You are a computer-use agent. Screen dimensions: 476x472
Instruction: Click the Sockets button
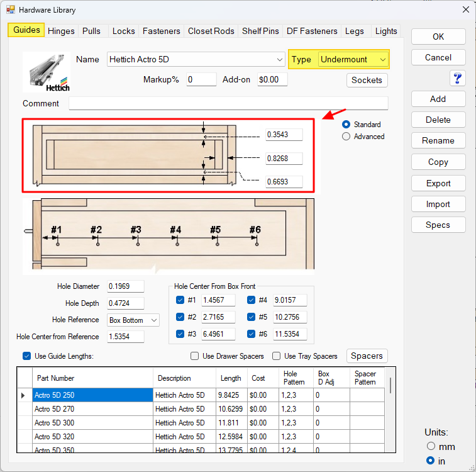click(367, 80)
